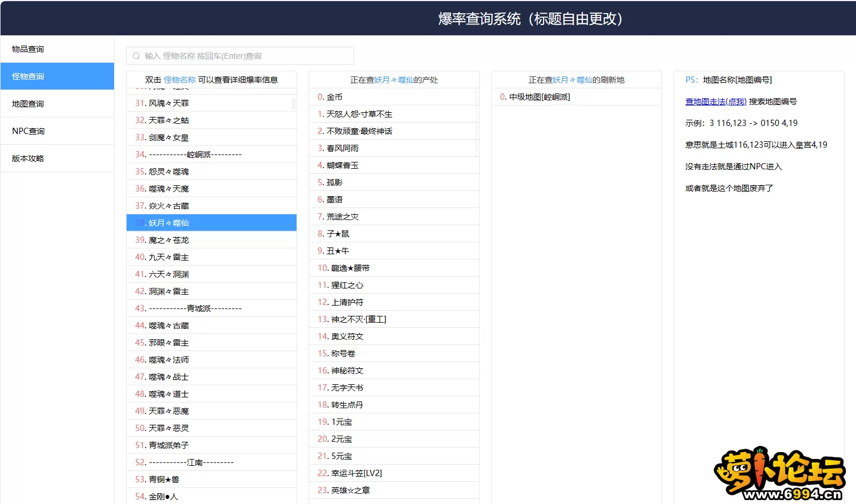This screenshot has width=856, height=504.
Task: Select monster row 40 九天々雷主
Action: 212,257
